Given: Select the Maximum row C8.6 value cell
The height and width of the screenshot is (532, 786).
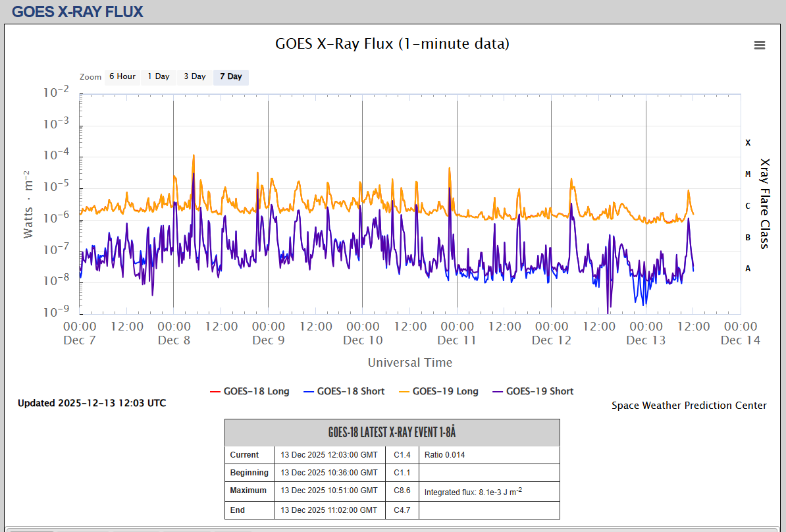Looking at the screenshot, I should (x=402, y=491).
